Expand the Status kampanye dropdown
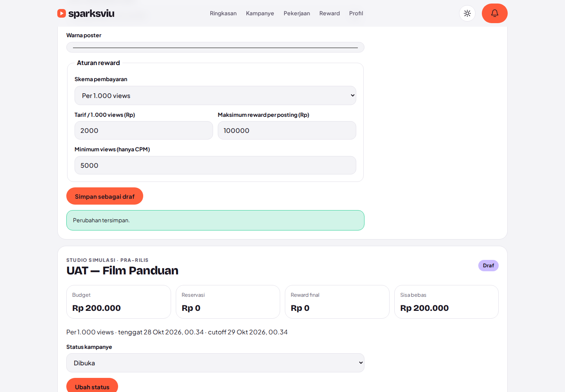 coord(215,363)
